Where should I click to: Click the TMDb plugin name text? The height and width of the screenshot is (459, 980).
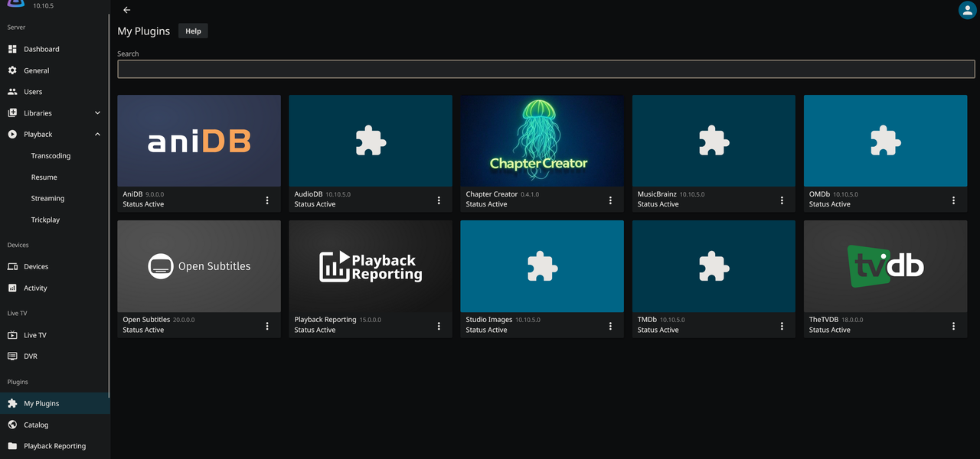(647, 320)
